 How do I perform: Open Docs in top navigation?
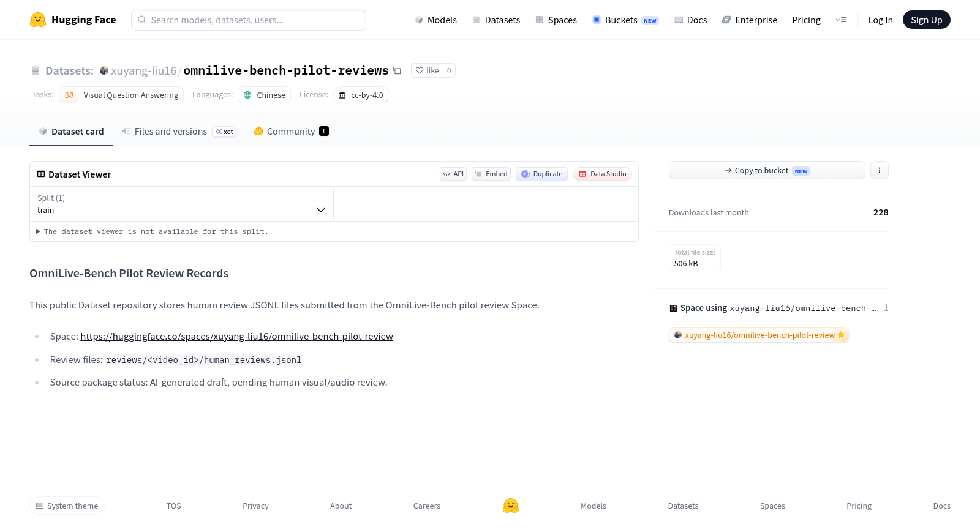pos(690,20)
